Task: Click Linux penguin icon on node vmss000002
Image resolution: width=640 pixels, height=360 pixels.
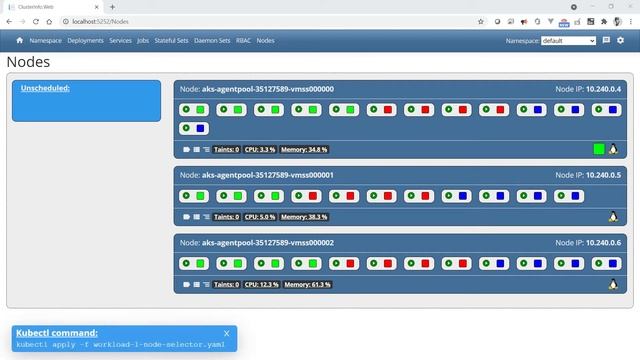Action: point(613,284)
